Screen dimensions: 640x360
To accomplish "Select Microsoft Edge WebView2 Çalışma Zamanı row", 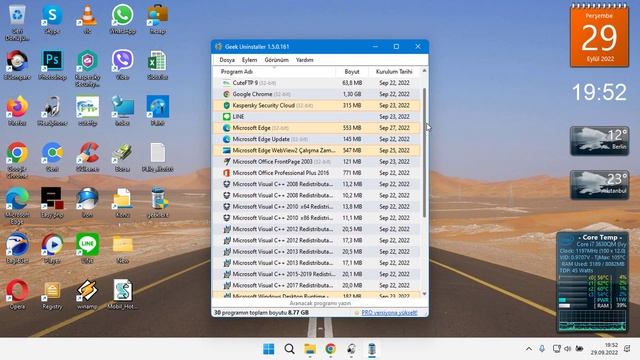I will coord(317,151).
